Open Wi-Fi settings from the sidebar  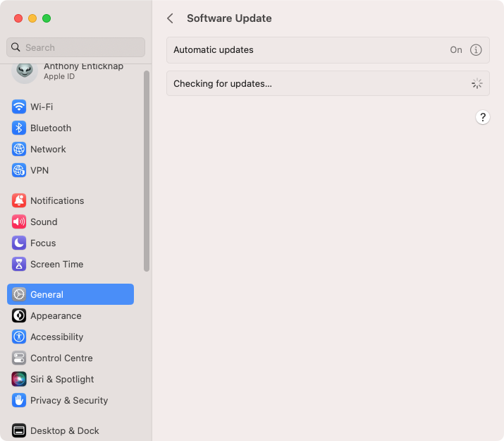[x=70, y=107]
